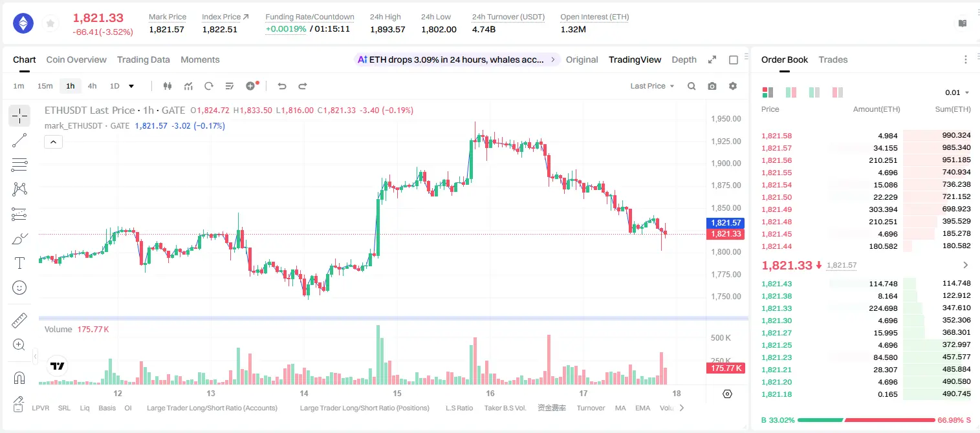Take a chart snapshot with camera icon
980x433 pixels.
(x=712, y=86)
